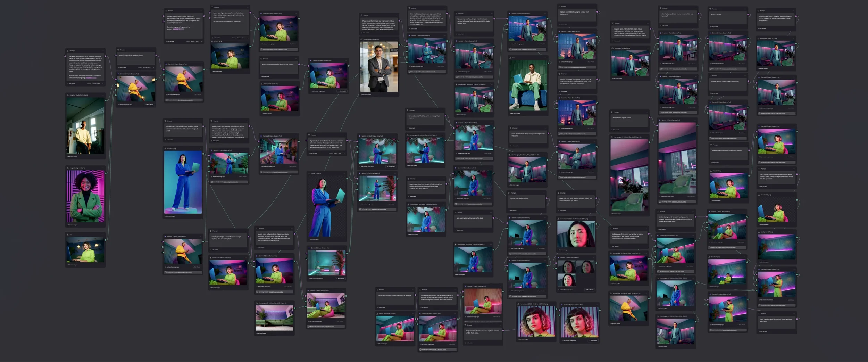
Task: Open Source + Value dropdown on Remove lamps prompt
Action: (x=148, y=68)
